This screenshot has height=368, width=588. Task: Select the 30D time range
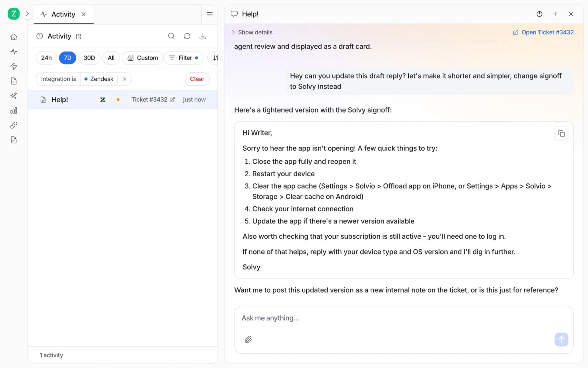click(89, 58)
